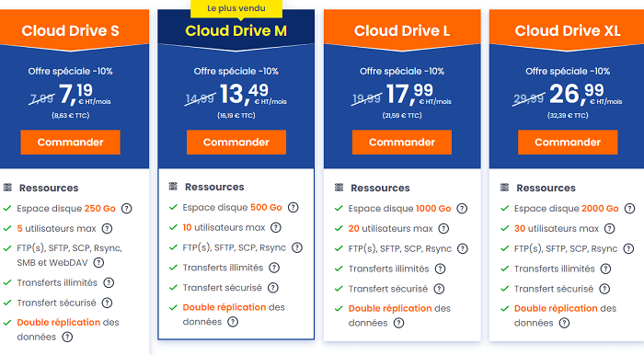Click Ressources heading in Cloud Drive S
644x355 pixels.
coord(49,188)
